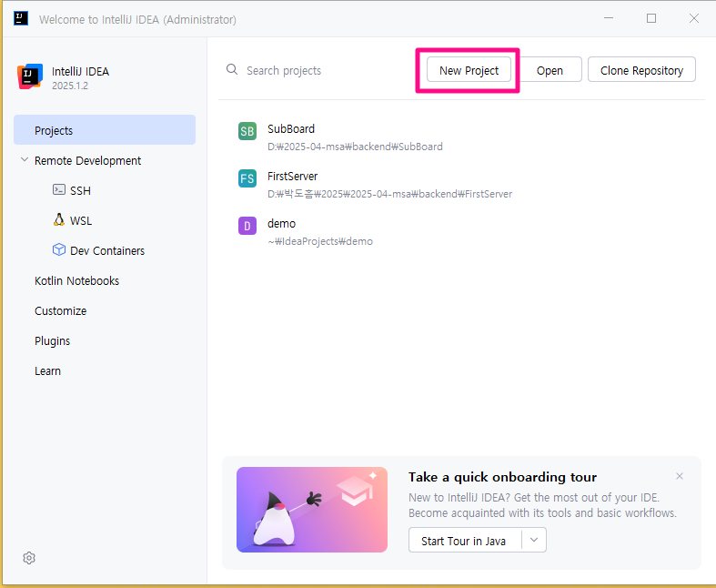Click the SB project icon
The width and height of the screenshot is (716, 588).
point(247,131)
